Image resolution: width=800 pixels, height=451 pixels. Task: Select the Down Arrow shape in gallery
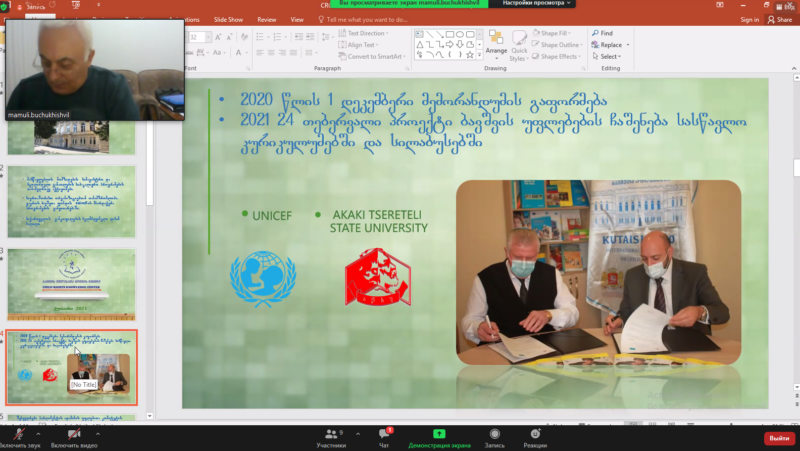tap(460, 44)
